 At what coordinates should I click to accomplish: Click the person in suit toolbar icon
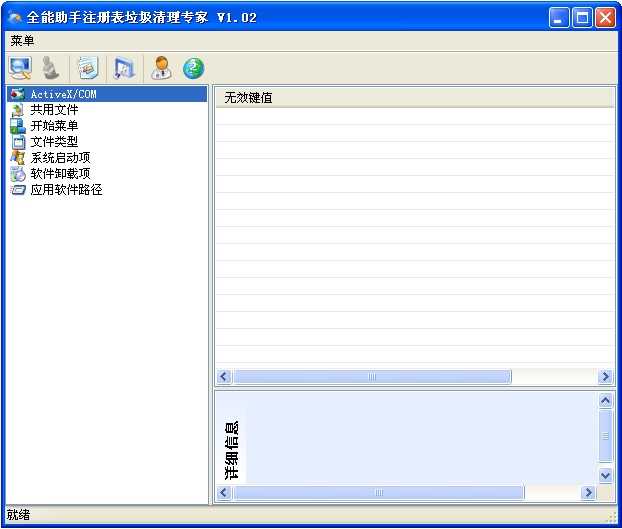click(161, 68)
